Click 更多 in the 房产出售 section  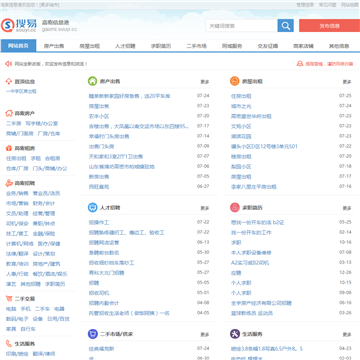pyautogui.click(x=205, y=82)
